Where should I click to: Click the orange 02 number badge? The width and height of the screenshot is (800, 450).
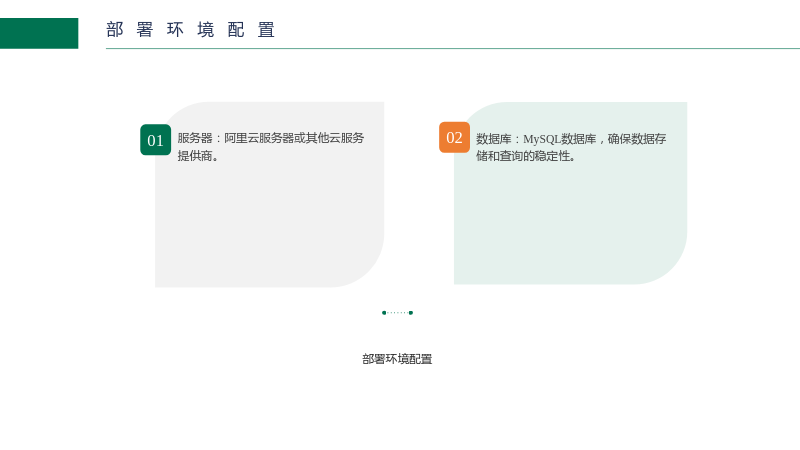pos(454,137)
